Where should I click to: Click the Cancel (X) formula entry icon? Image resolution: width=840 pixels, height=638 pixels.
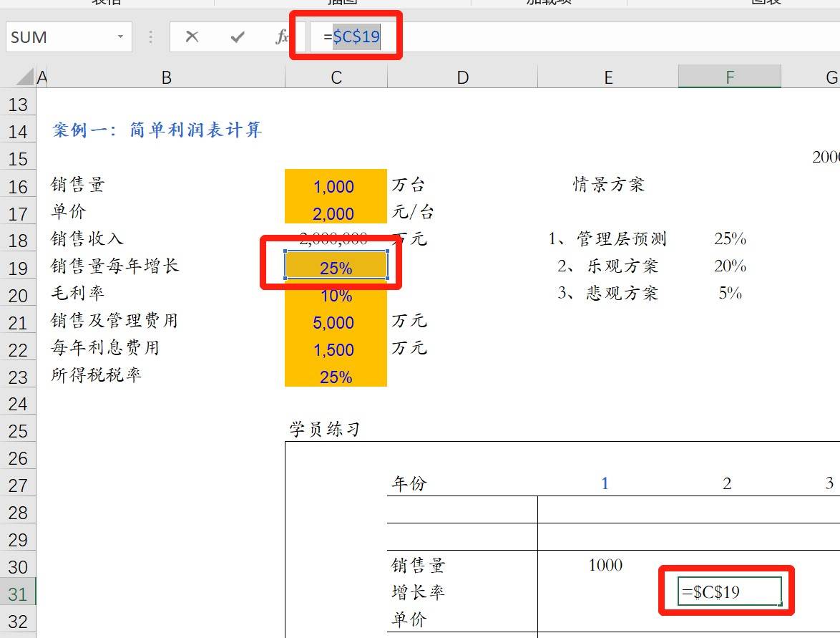[192, 37]
